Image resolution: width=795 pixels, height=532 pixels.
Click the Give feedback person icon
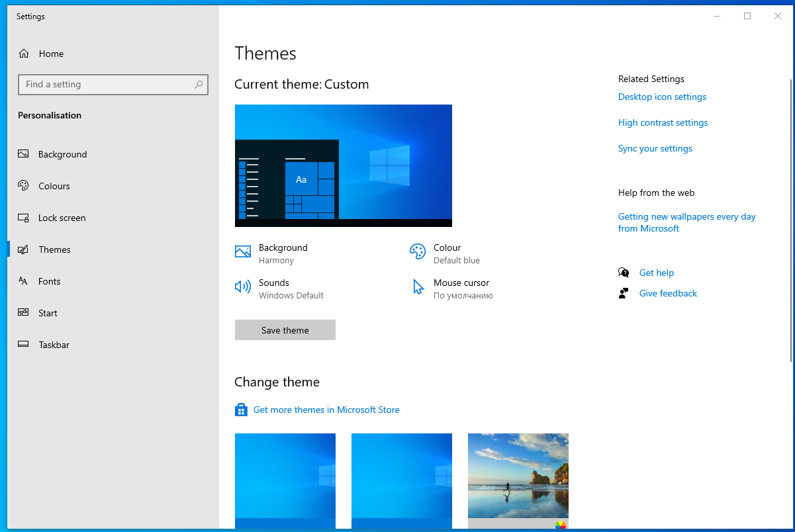tap(624, 293)
